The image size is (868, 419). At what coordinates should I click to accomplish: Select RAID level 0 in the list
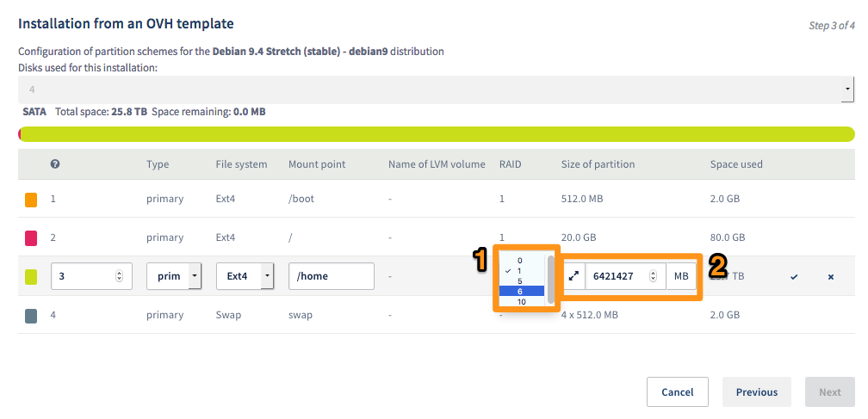tap(520, 260)
